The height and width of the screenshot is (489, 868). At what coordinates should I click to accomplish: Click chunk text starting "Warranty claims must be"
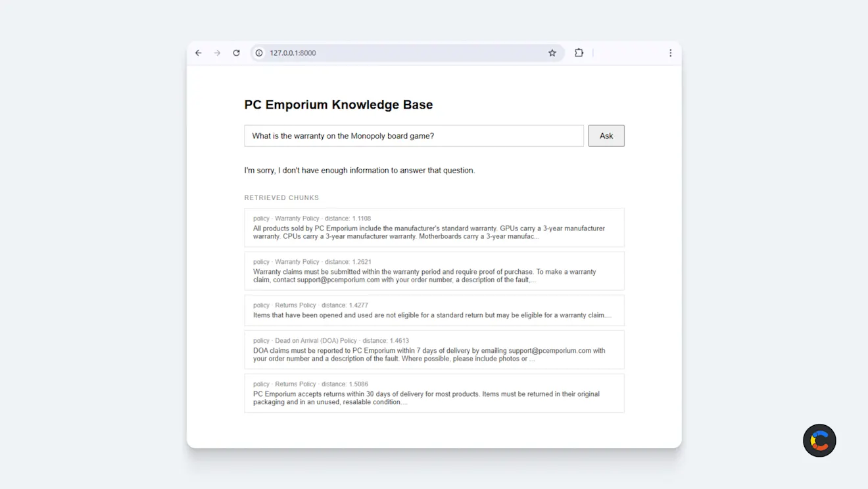pos(425,276)
